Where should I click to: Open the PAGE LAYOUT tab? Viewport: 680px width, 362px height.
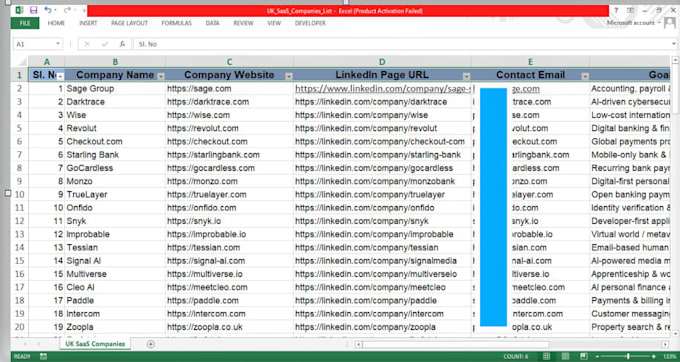click(x=129, y=23)
